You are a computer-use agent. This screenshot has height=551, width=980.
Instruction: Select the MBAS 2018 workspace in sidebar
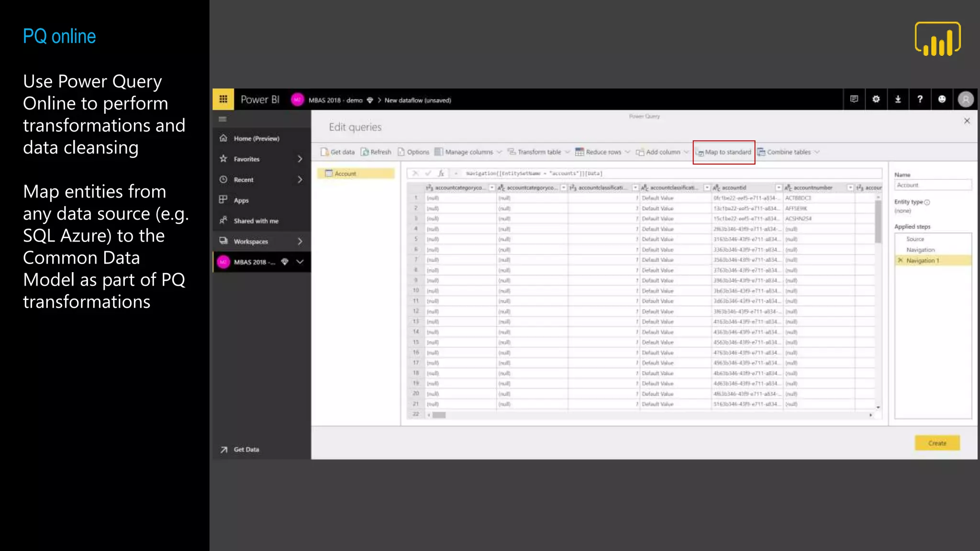coord(254,262)
